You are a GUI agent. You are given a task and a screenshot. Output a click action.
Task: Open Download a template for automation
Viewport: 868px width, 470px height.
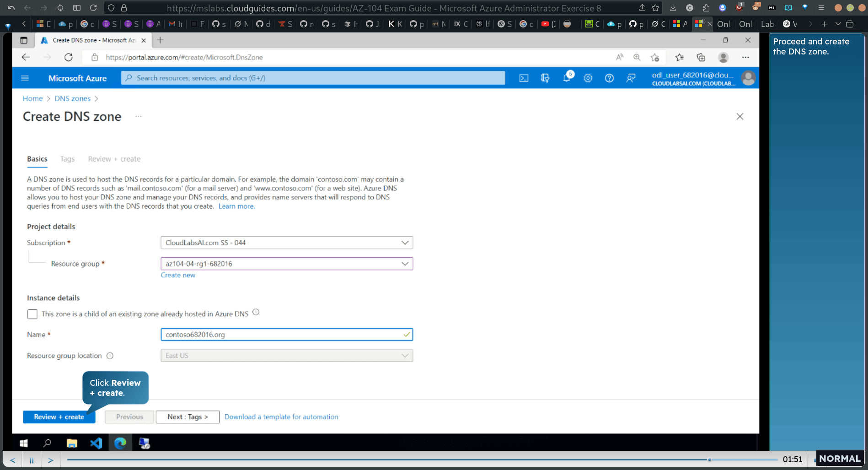pos(281,417)
